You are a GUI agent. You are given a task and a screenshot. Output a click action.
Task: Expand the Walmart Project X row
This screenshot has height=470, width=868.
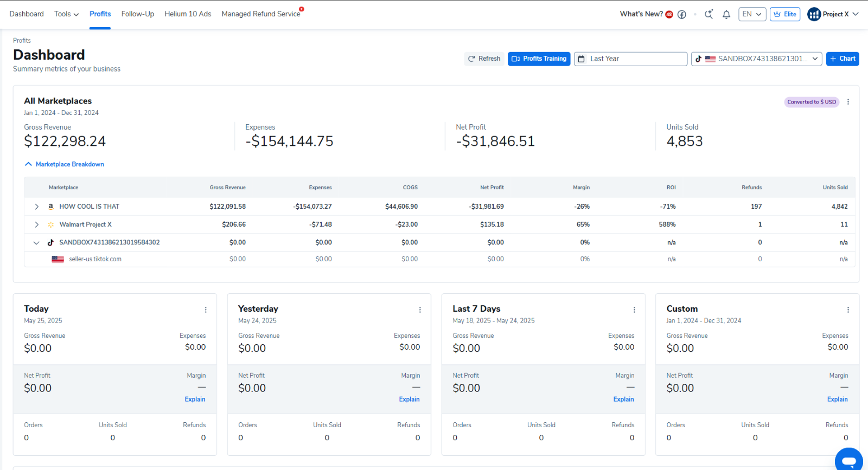click(x=36, y=224)
